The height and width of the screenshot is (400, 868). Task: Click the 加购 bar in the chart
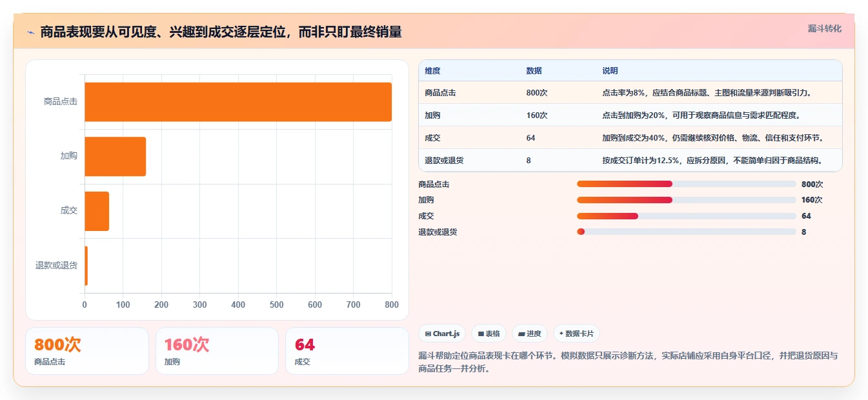[x=116, y=156]
